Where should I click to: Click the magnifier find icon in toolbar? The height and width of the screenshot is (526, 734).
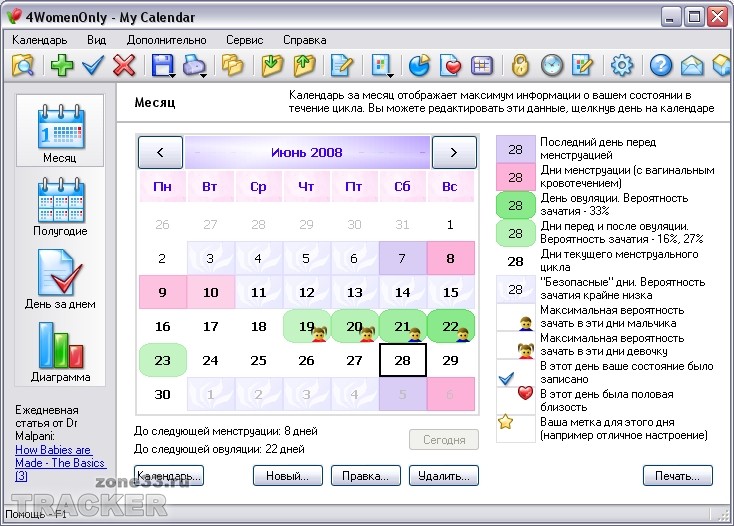(x=22, y=65)
